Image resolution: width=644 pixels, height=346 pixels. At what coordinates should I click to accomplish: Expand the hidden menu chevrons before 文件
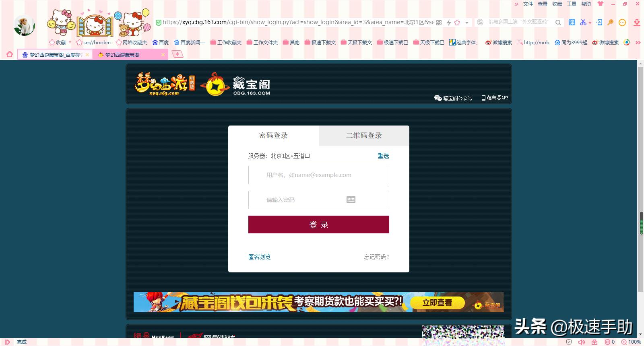click(x=517, y=4)
